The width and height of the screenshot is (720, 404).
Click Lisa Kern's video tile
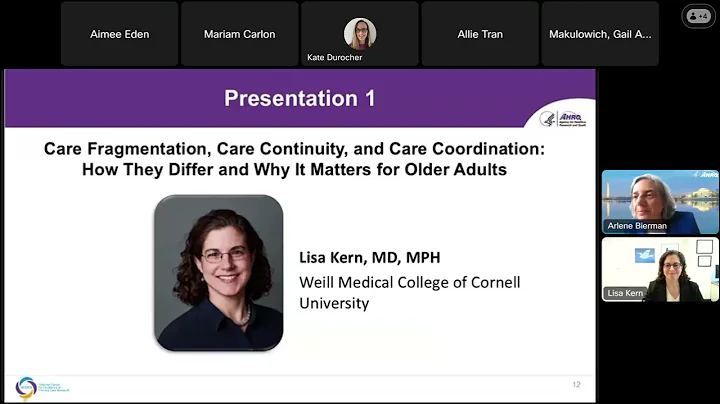(x=660, y=269)
